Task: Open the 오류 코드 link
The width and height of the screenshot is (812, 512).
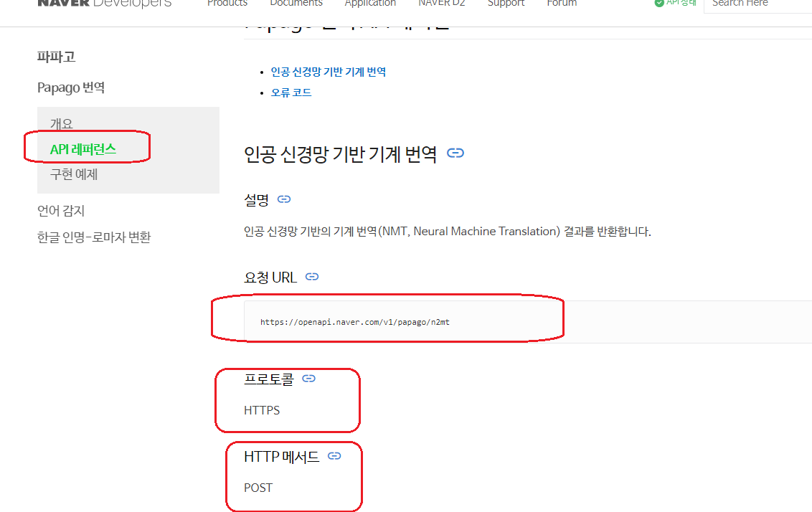Action: [291, 93]
